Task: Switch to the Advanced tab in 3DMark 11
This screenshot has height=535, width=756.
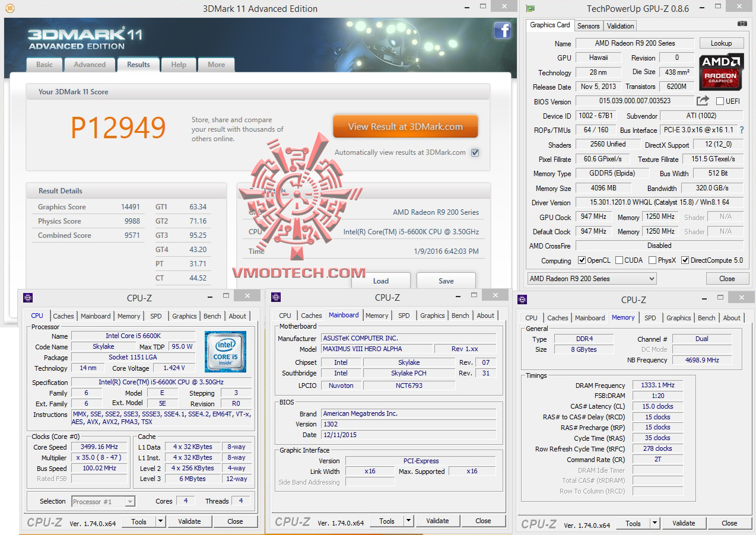Action: [x=90, y=65]
